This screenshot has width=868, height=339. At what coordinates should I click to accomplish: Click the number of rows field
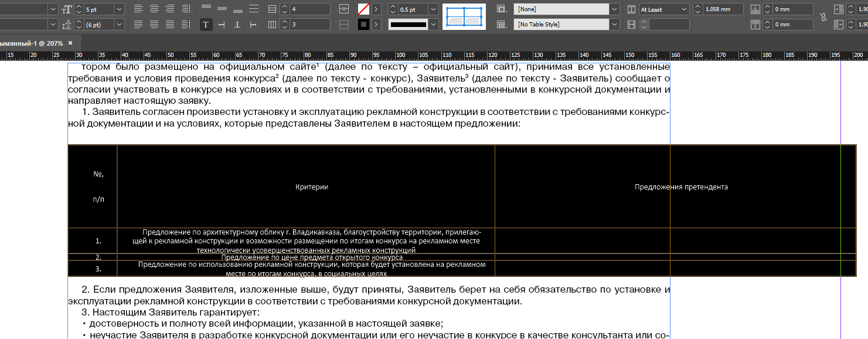pyautogui.click(x=311, y=9)
